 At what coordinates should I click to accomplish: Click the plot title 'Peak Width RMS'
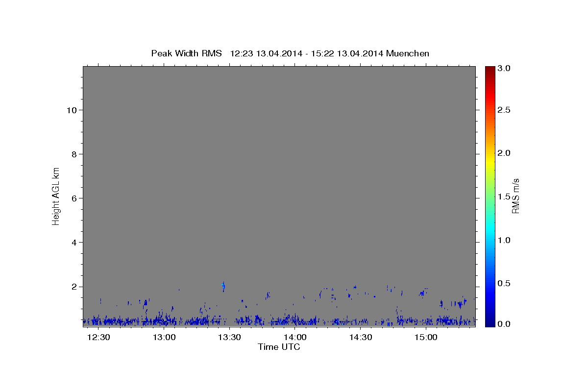(x=186, y=53)
